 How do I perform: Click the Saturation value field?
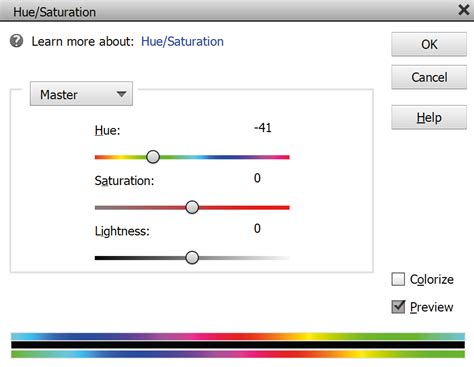(x=257, y=178)
